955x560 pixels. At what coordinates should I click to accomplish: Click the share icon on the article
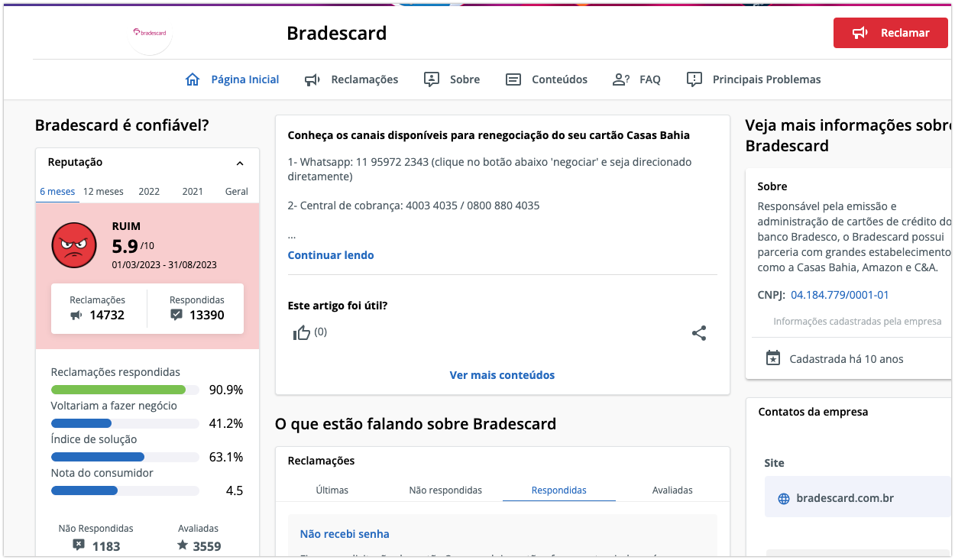coord(699,333)
